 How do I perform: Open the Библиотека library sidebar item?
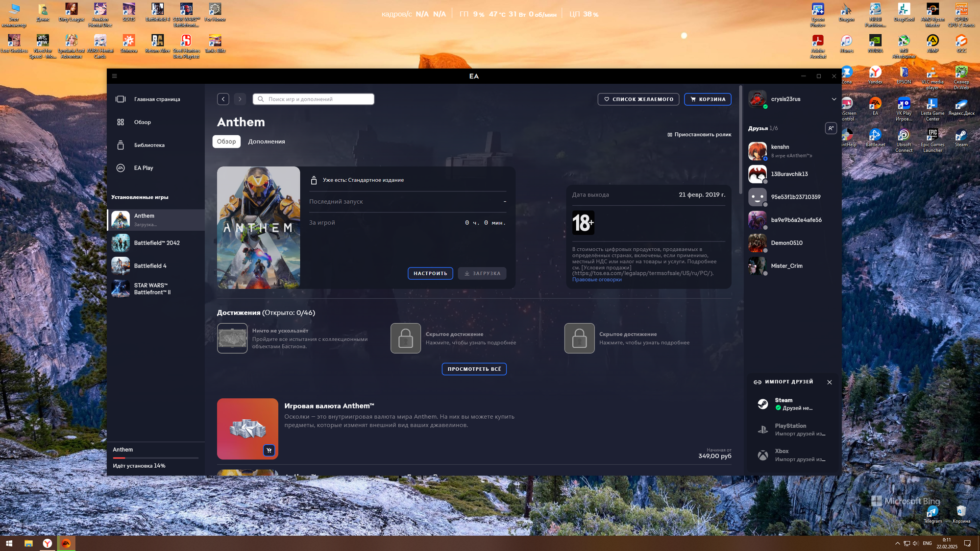[x=149, y=145]
